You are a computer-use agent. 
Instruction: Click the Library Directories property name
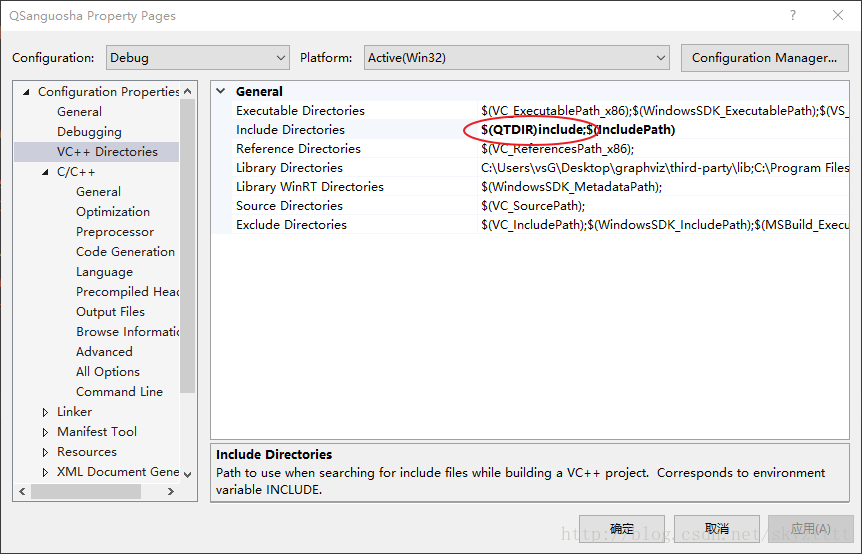[x=289, y=168]
